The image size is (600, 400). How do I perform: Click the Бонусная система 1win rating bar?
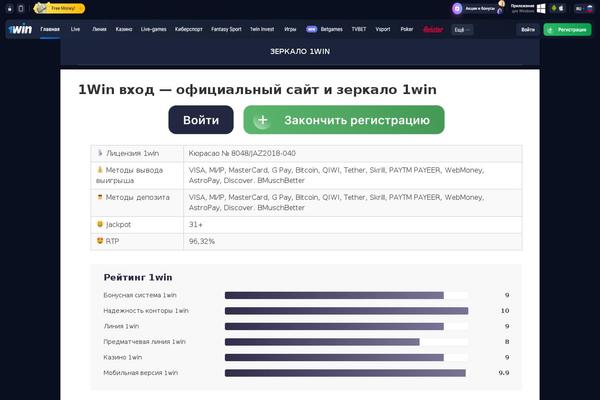pos(346,295)
